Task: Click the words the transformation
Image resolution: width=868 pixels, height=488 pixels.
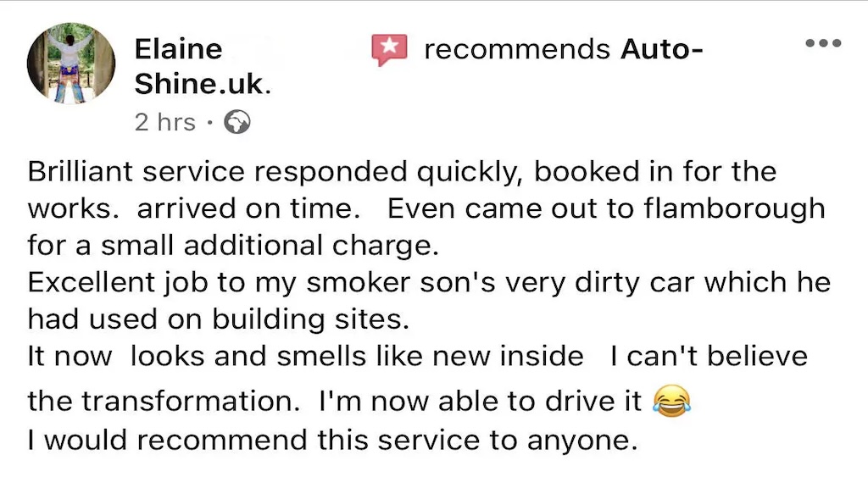Action: (164, 401)
